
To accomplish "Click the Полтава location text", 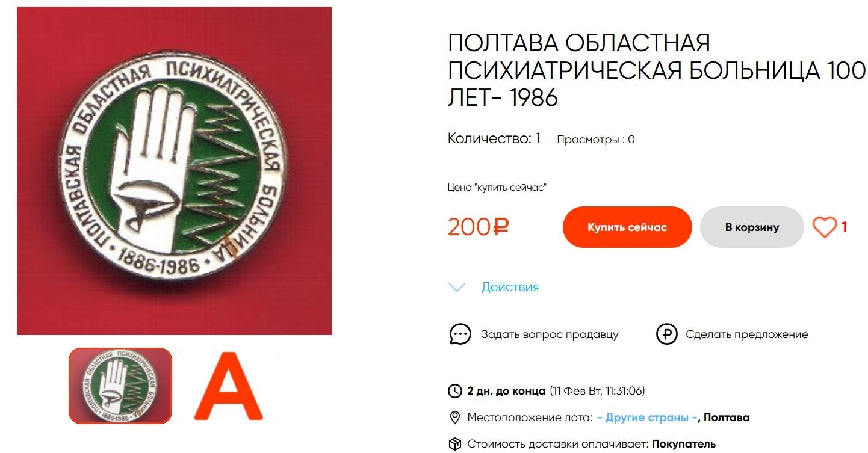I will pyautogui.click(x=727, y=418).
